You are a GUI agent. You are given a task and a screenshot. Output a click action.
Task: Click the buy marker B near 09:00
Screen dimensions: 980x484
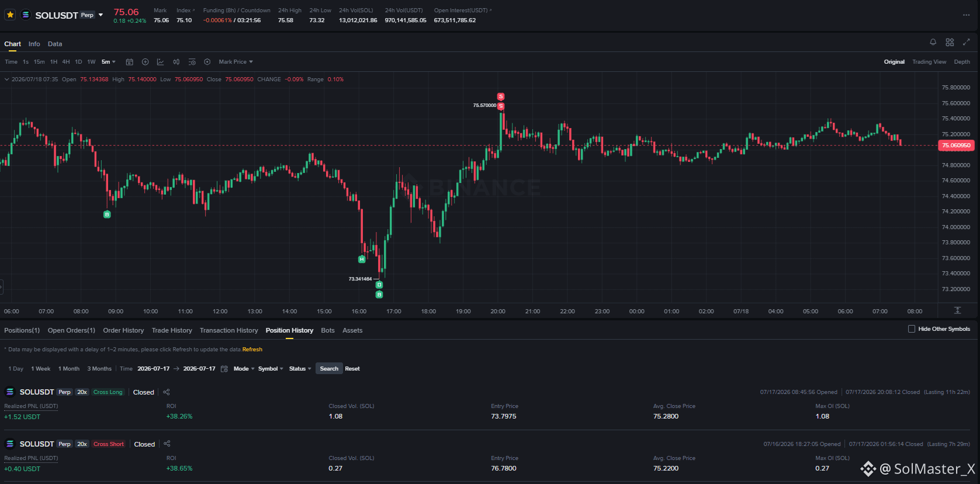point(107,215)
